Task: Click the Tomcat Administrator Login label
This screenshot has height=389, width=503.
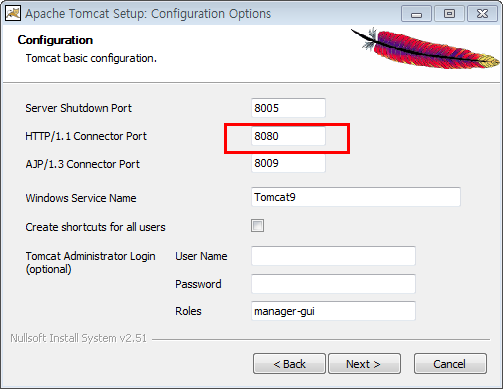Action: click(90, 262)
